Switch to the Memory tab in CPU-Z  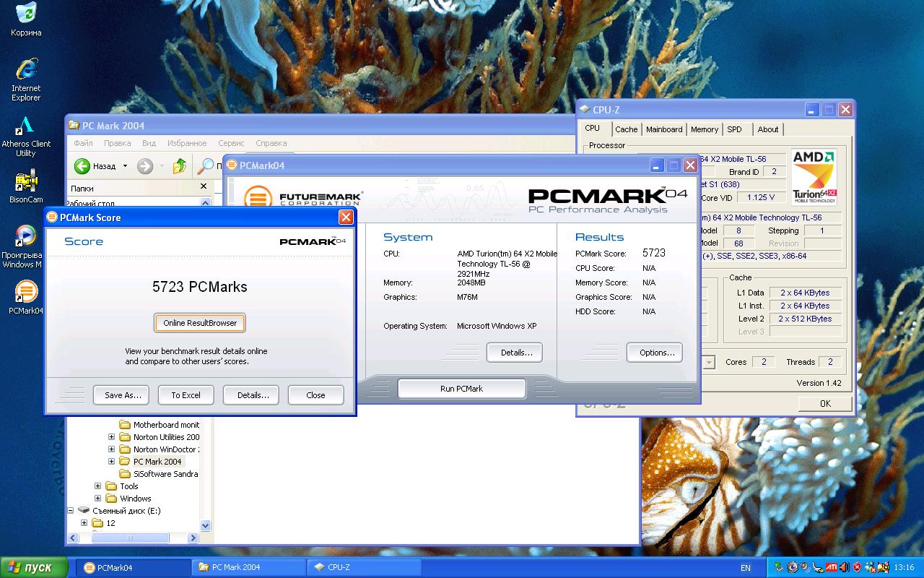click(x=705, y=129)
